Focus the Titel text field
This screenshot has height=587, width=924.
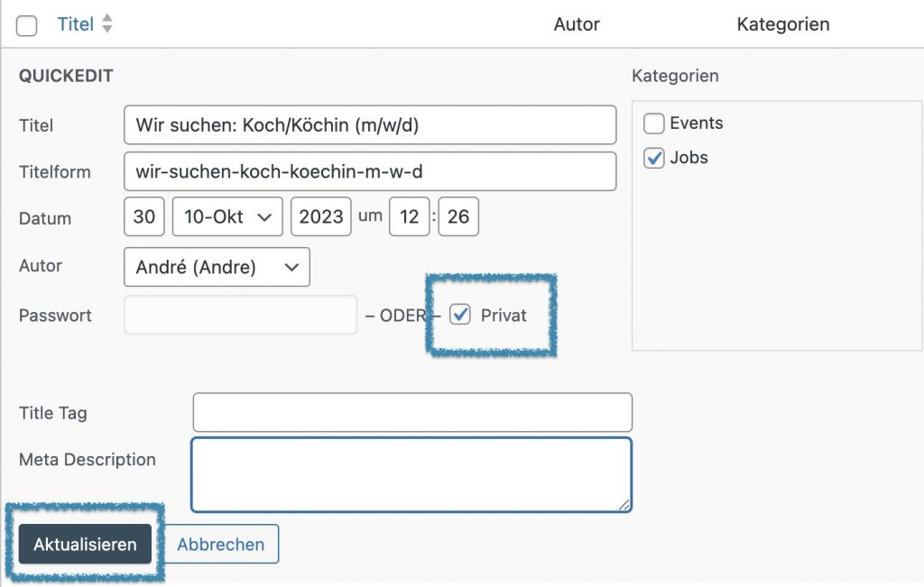[370, 125]
